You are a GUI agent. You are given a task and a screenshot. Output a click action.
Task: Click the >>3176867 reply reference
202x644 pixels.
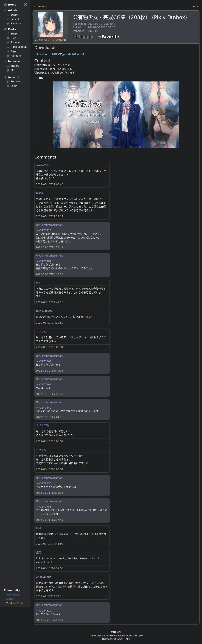pyautogui.click(x=43, y=361)
